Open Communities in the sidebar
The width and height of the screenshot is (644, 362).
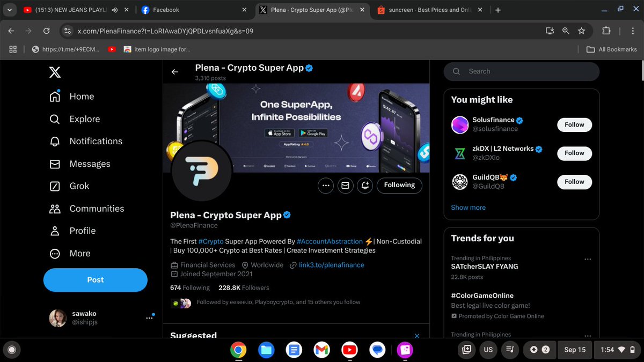coord(86,209)
